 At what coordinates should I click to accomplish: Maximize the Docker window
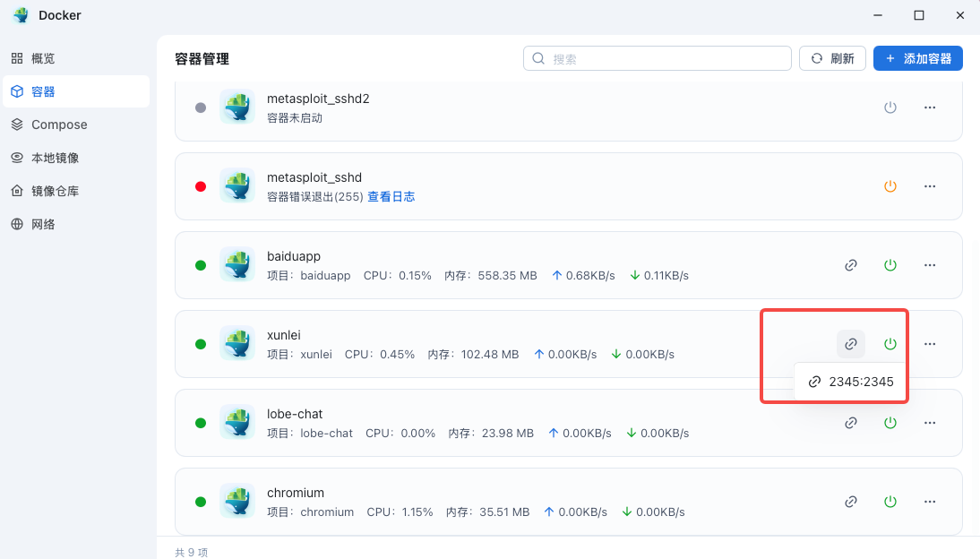[919, 15]
